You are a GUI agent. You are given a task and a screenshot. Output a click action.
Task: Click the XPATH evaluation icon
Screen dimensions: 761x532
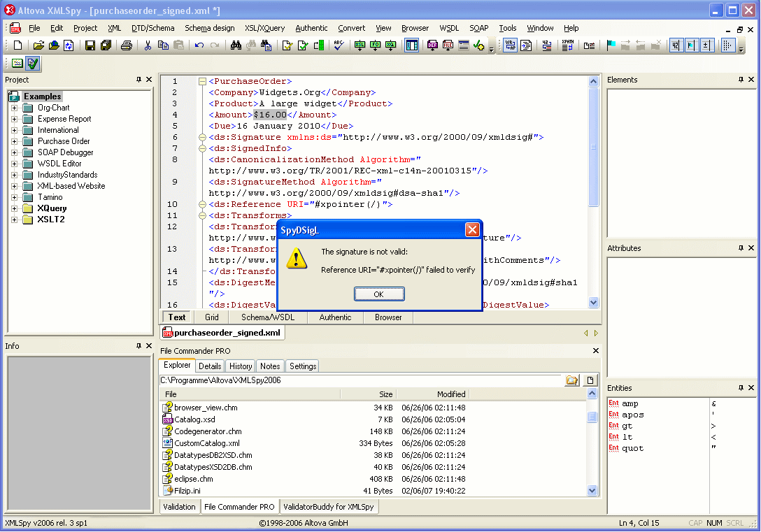click(x=567, y=45)
